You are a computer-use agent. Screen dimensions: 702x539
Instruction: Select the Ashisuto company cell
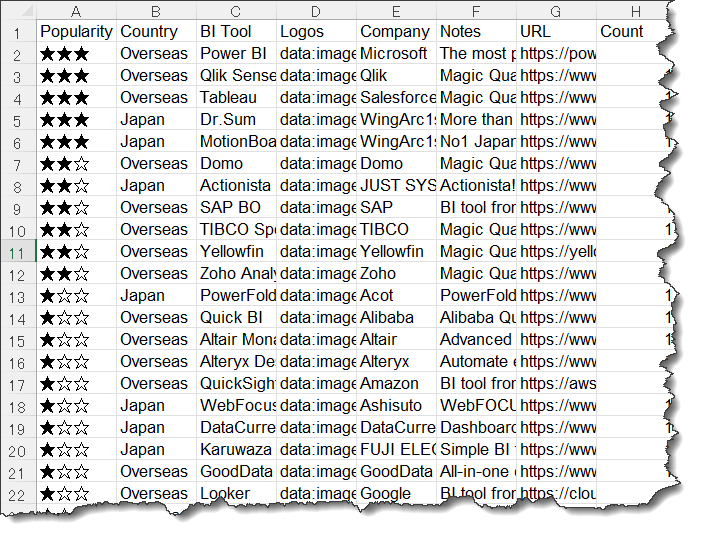click(x=397, y=406)
